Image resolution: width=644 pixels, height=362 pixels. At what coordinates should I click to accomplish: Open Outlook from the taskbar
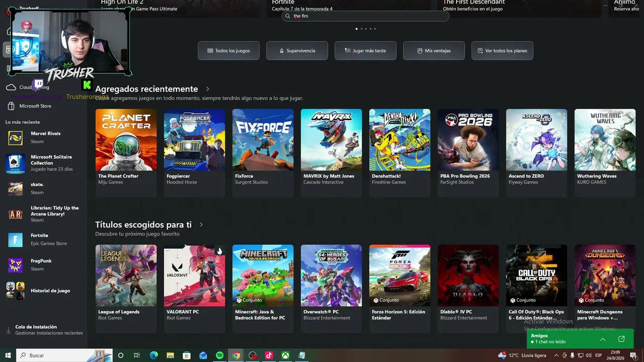tap(203, 355)
